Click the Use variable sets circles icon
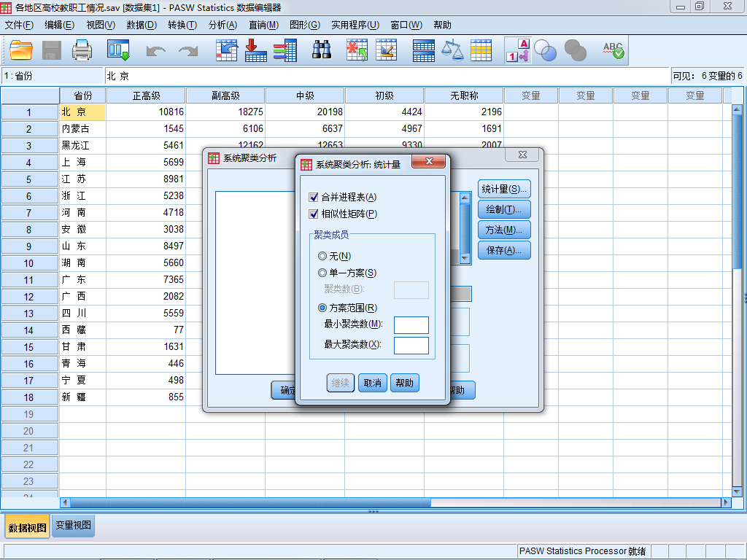Viewport: 747px width, 560px height. click(545, 50)
